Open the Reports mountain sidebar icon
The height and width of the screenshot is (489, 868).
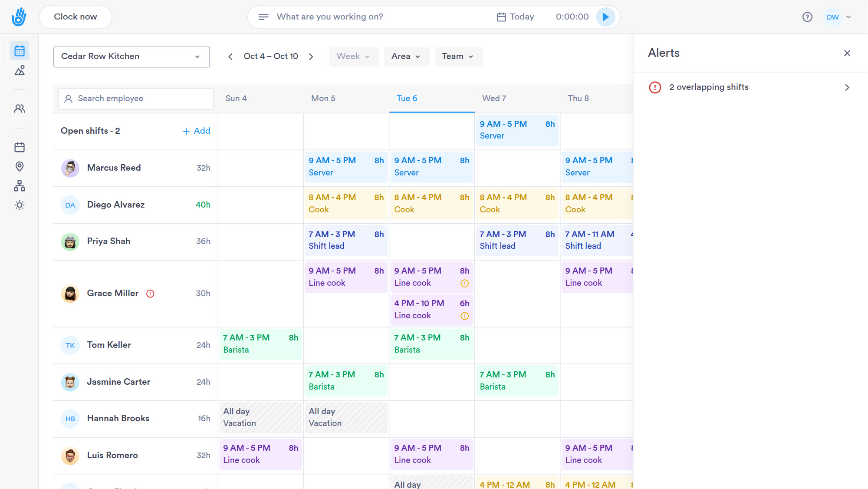(x=20, y=70)
